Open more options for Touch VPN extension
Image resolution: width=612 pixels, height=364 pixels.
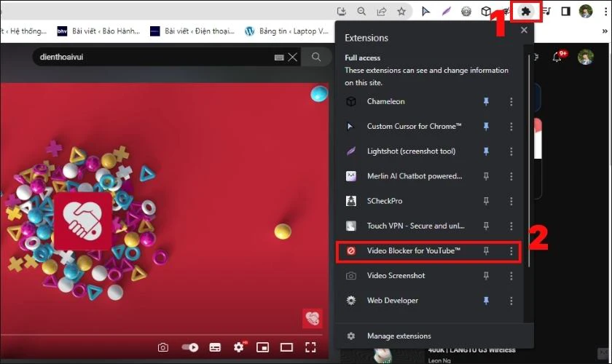(511, 226)
